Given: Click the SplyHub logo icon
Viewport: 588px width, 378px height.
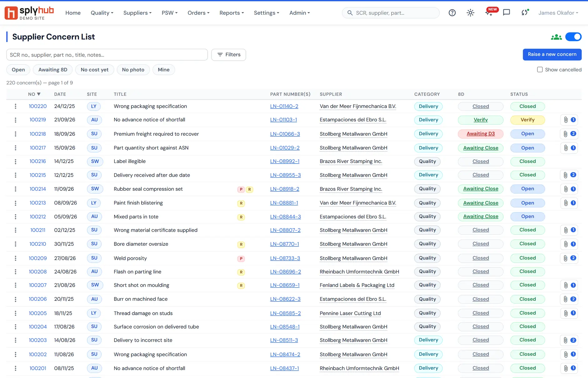Looking at the screenshot, I should 11,13.
